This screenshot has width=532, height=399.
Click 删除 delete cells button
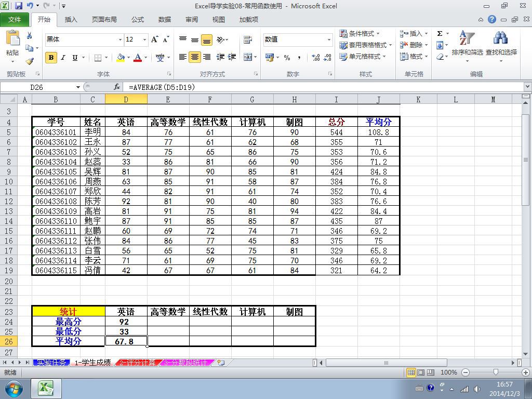414,45
